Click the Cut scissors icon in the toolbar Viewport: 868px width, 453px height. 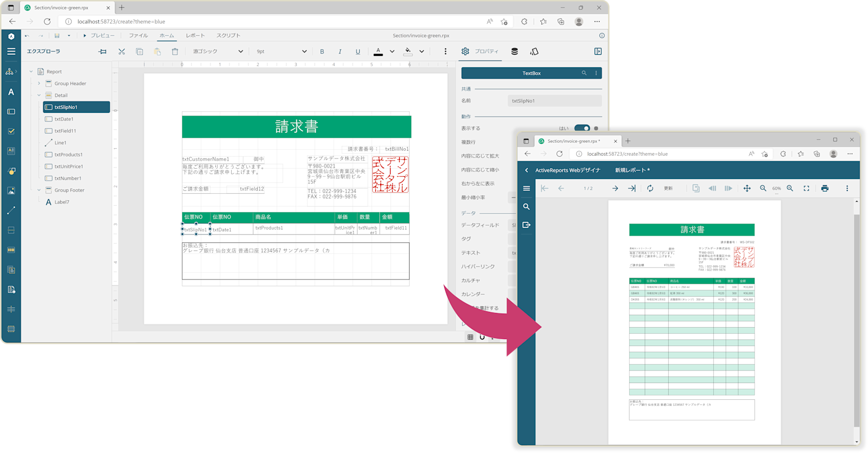(122, 52)
